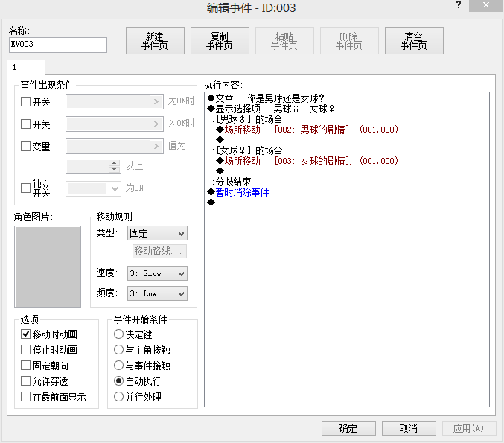504x443 pixels.
Task: Click the 清空事件页 button
Action: (x=414, y=40)
